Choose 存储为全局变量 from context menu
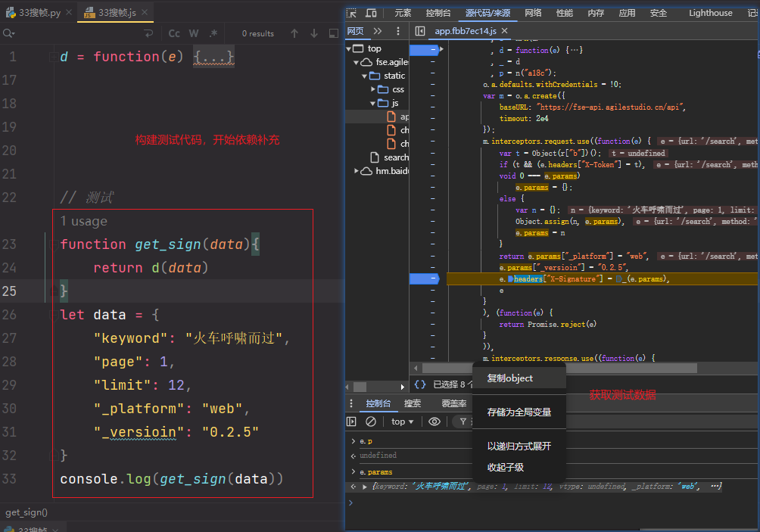This screenshot has width=760, height=532. (x=519, y=412)
